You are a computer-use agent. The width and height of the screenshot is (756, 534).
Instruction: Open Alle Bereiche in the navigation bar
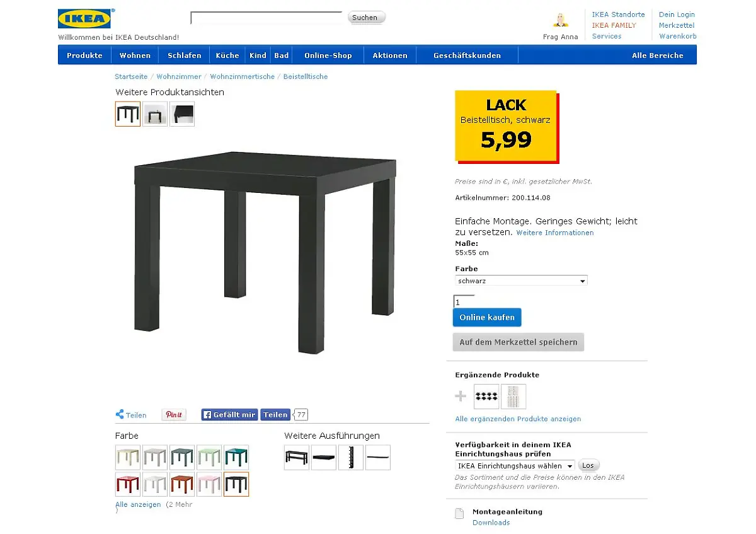click(x=657, y=55)
